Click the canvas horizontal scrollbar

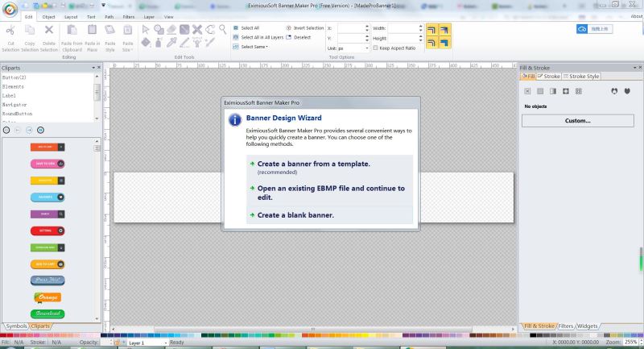[x=312, y=330]
